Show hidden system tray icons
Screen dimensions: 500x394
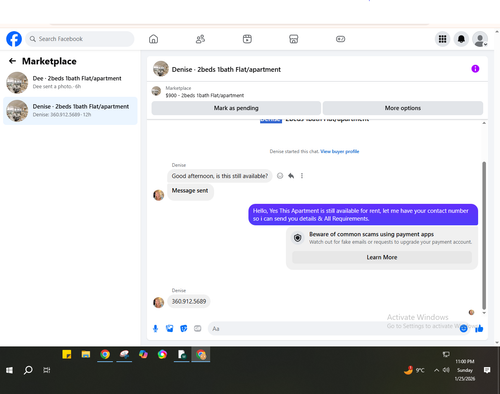(x=436, y=370)
